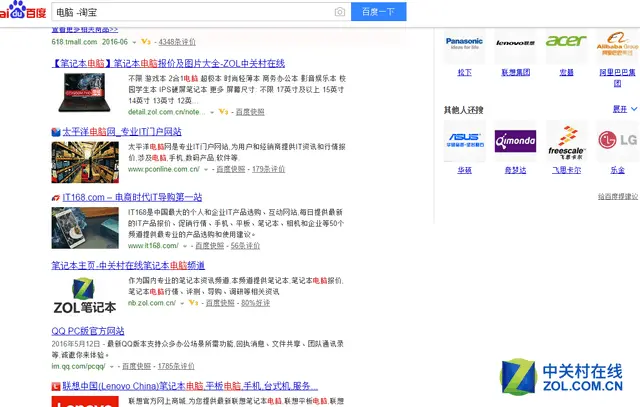Click the 百度一下 search button
Viewport: 640px width, 407px height.
(378, 11)
